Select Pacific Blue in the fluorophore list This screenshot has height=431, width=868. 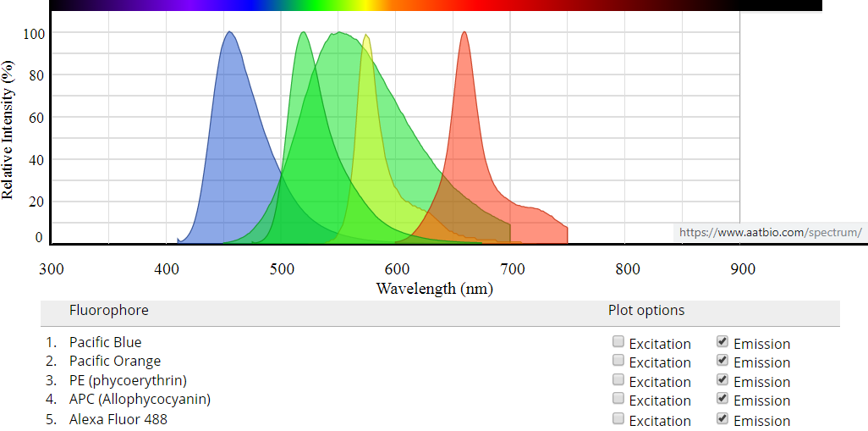(105, 343)
